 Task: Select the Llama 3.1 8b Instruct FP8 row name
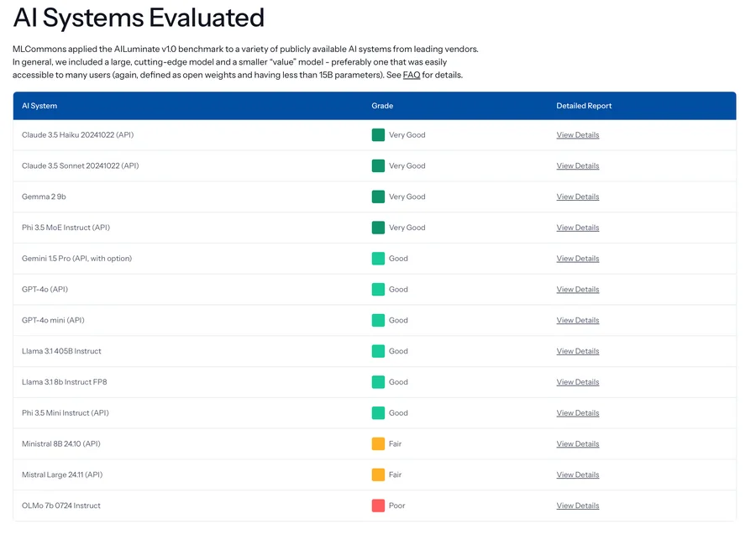click(65, 382)
